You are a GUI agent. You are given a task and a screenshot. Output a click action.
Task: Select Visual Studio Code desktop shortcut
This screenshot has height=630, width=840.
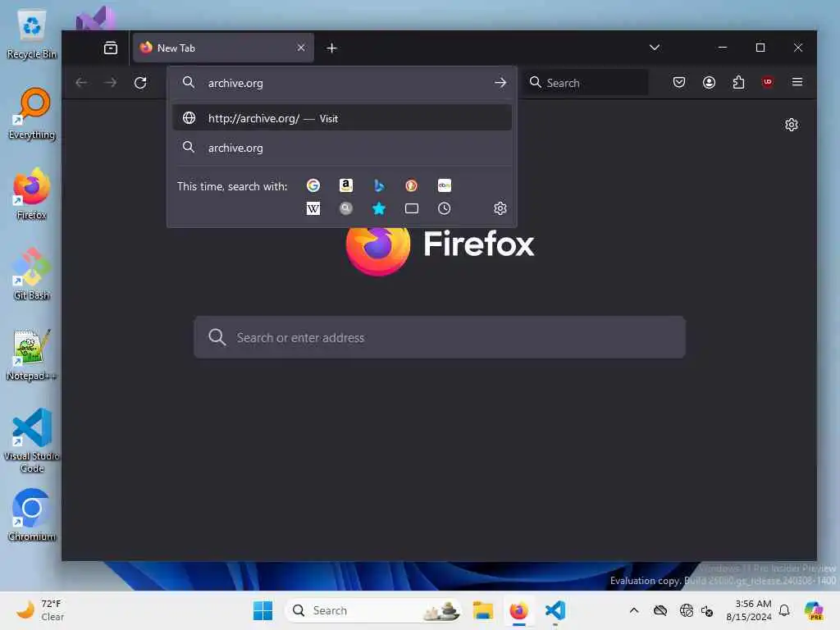coord(32,441)
